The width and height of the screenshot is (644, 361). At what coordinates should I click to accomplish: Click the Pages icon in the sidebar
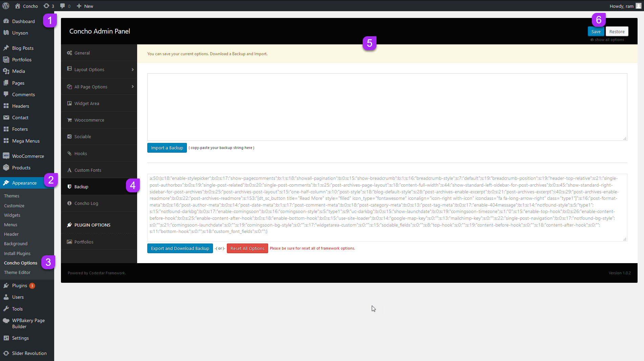click(x=6, y=83)
